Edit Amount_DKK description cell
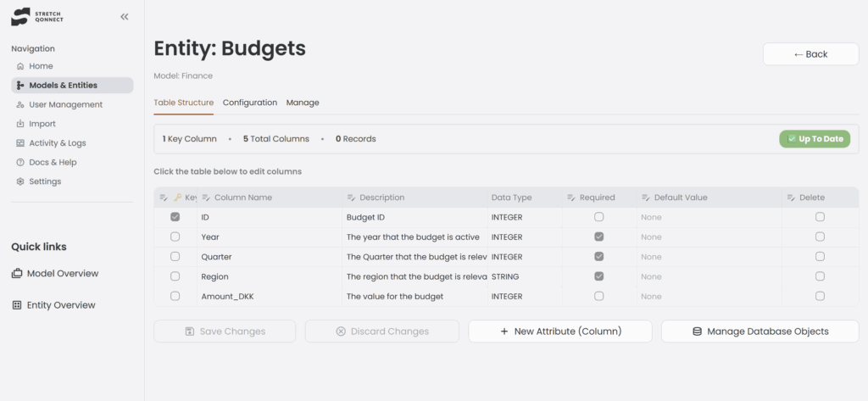This screenshot has width=868, height=401. click(x=394, y=297)
